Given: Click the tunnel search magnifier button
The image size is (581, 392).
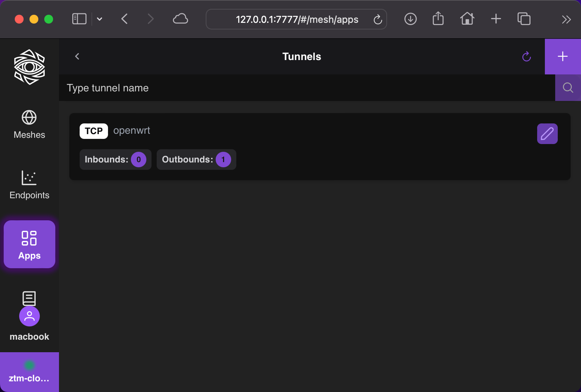Looking at the screenshot, I should tap(568, 88).
